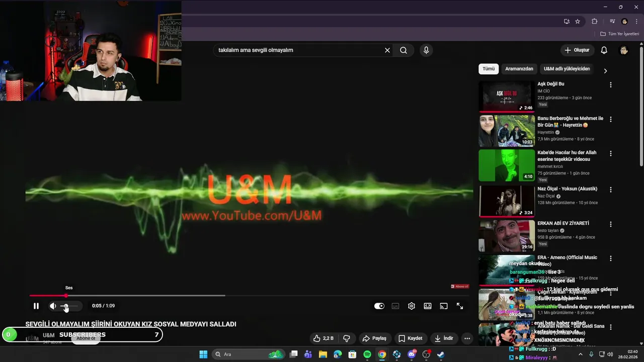Viewport: 644px width, 362px height.
Task: Adjust the volume slider in the player
Action: 70,306
